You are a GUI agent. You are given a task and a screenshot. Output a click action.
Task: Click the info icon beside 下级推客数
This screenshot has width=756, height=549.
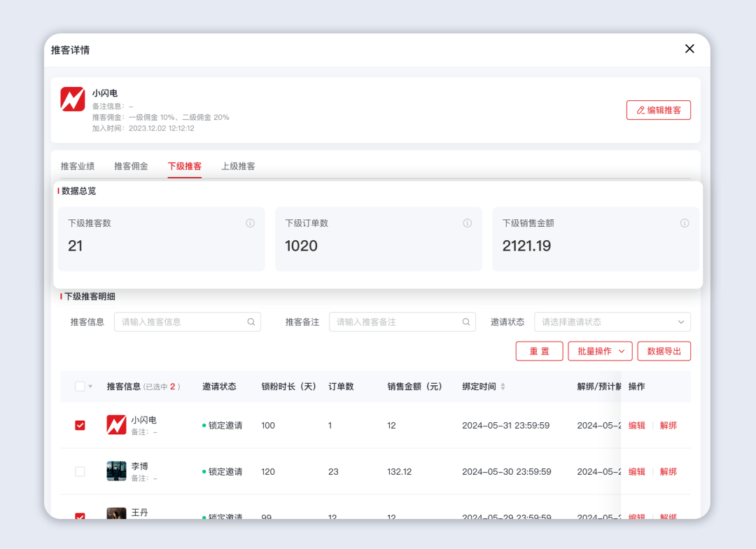coord(250,223)
